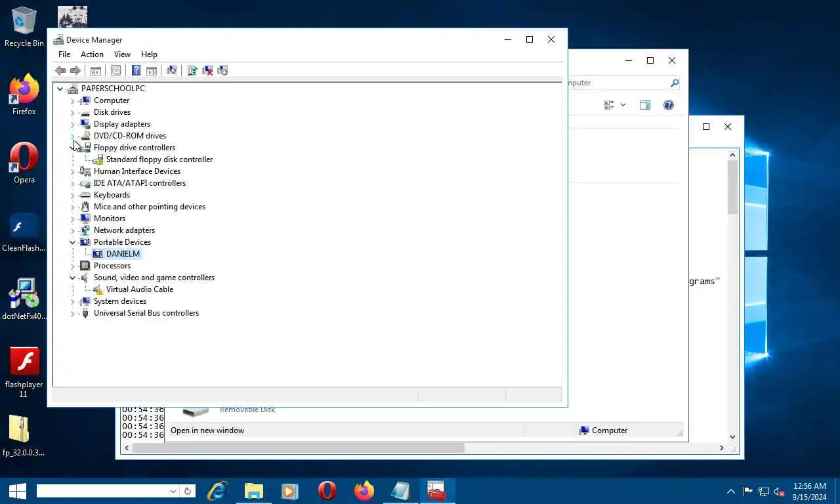Click the taskbar address input field
This screenshot has height=504, width=840.
(x=103, y=491)
